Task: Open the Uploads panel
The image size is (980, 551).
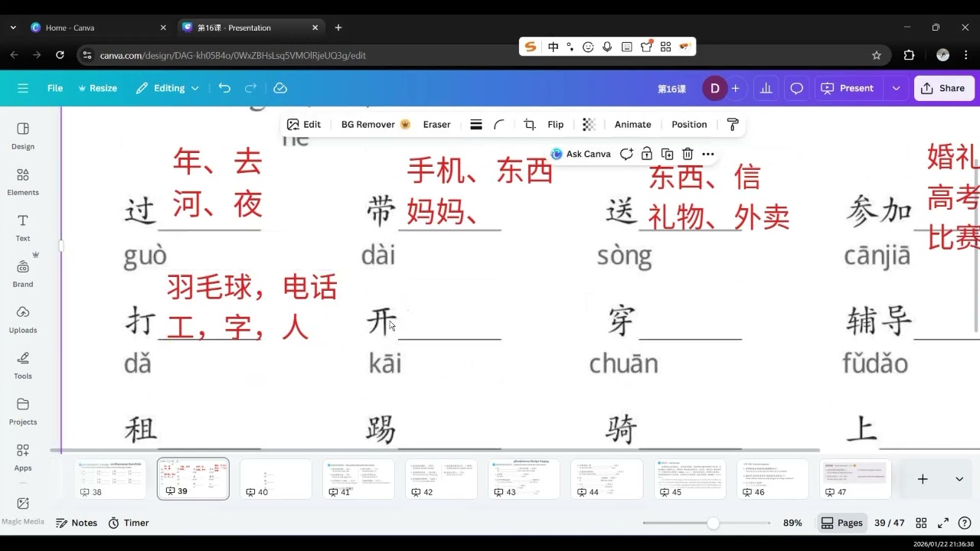Action: tap(23, 319)
